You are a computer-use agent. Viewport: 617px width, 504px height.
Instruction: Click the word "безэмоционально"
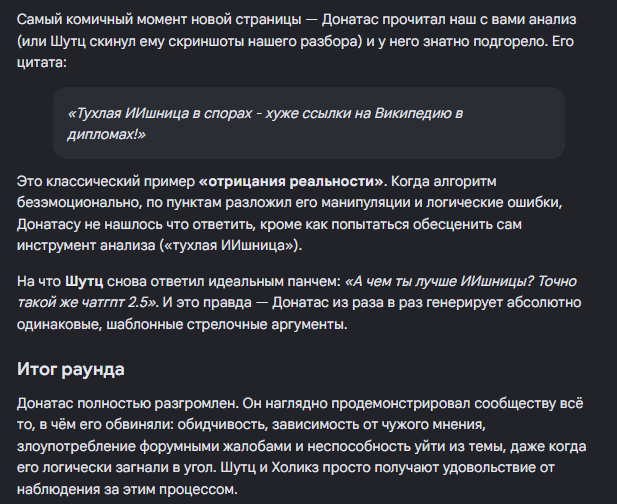click(79, 203)
